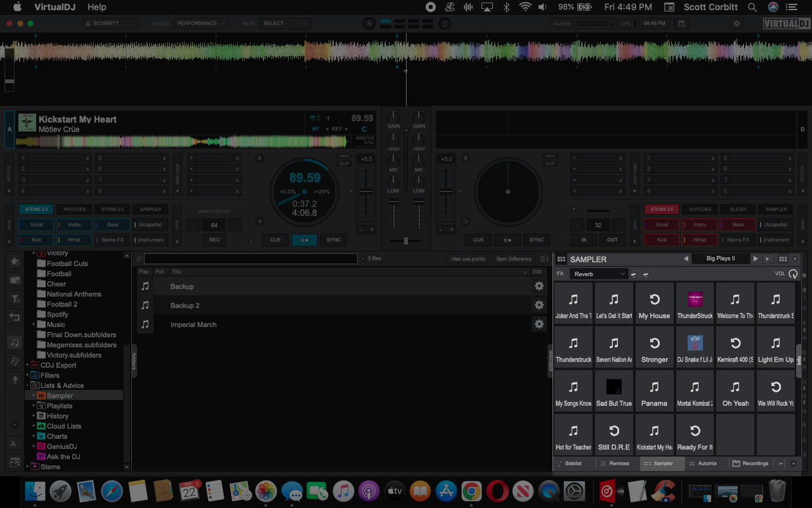Click the Has cue points column button
Image resolution: width=812 pixels, height=508 pixels.
point(468,259)
